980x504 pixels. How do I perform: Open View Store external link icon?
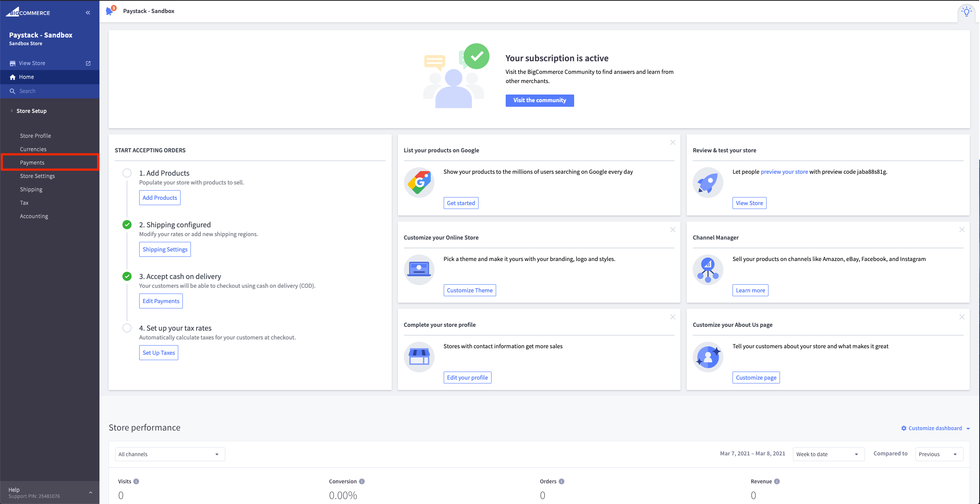click(88, 63)
